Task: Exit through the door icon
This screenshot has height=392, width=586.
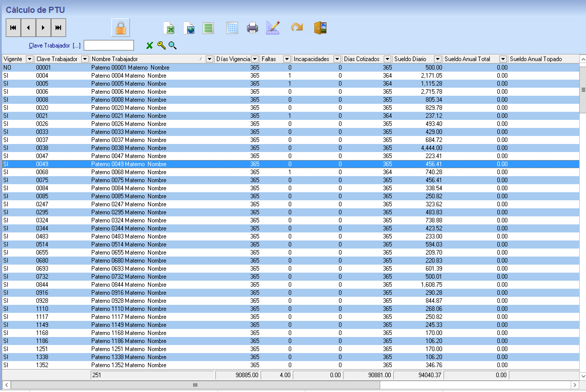Action: 320,28
